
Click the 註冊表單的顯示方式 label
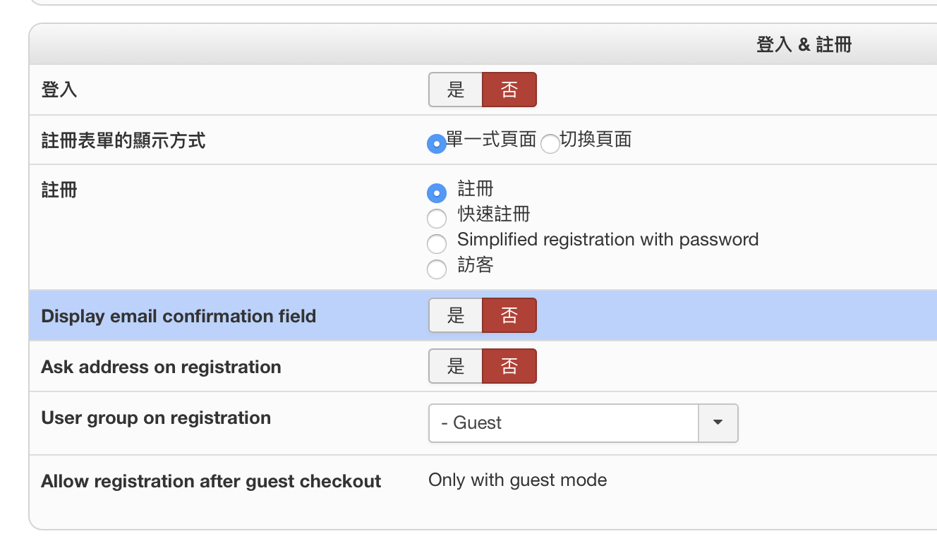tap(123, 140)
